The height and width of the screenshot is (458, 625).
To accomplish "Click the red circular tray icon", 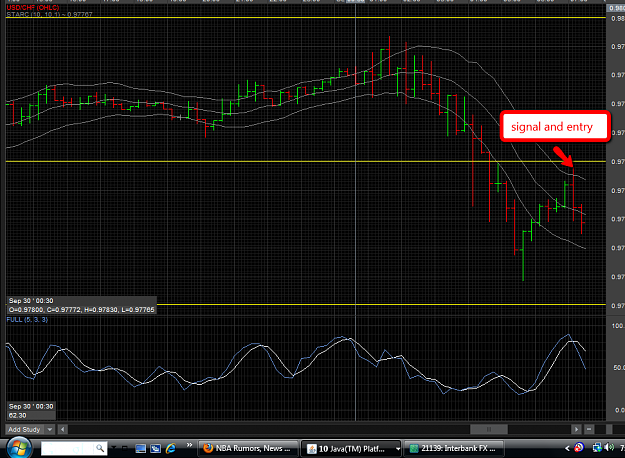I will pos(579,448).
